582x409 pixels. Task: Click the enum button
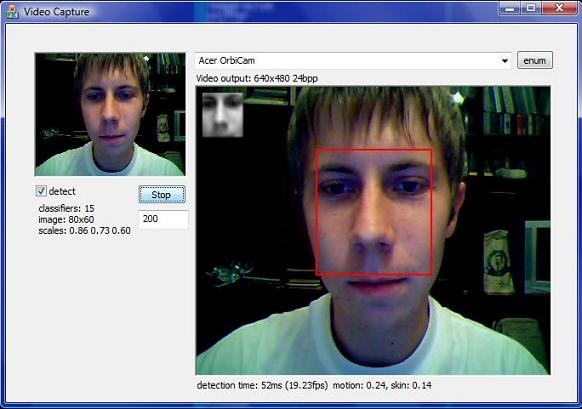coord(534,60)
